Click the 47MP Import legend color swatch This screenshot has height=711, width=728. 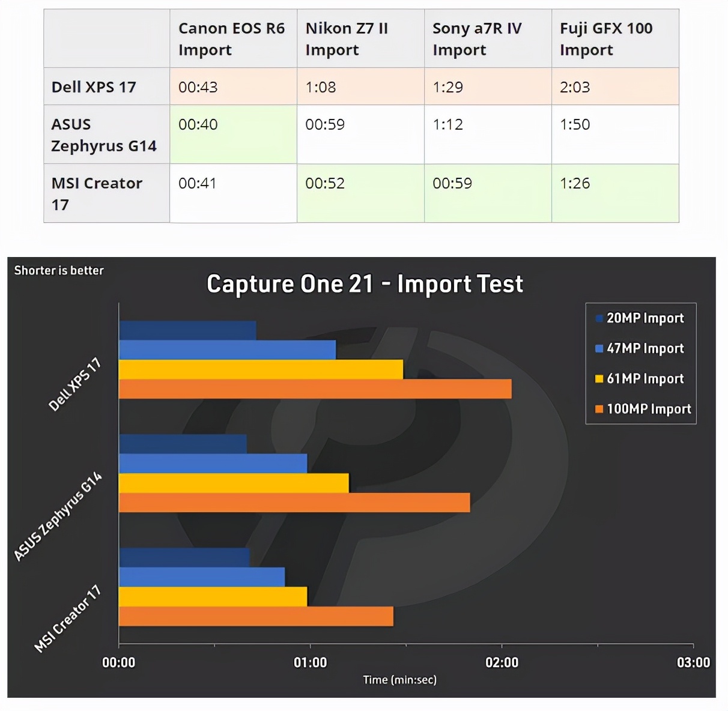pos(599,348)
